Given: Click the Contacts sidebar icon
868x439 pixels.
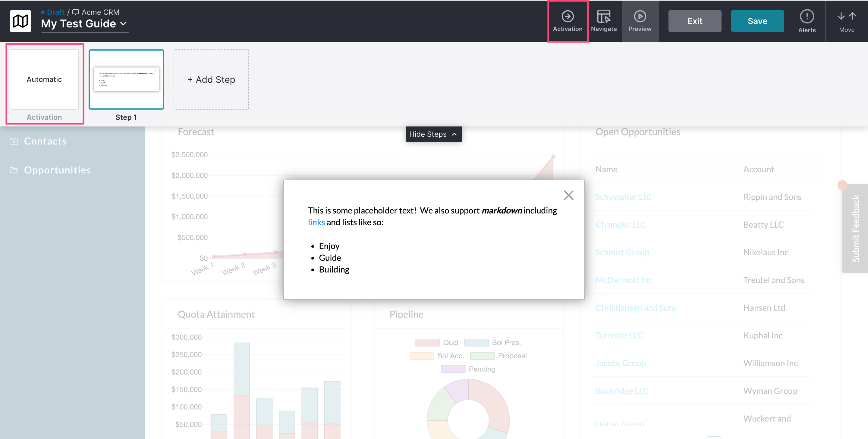Looking at the screenshot, I should tap(14, 141).
